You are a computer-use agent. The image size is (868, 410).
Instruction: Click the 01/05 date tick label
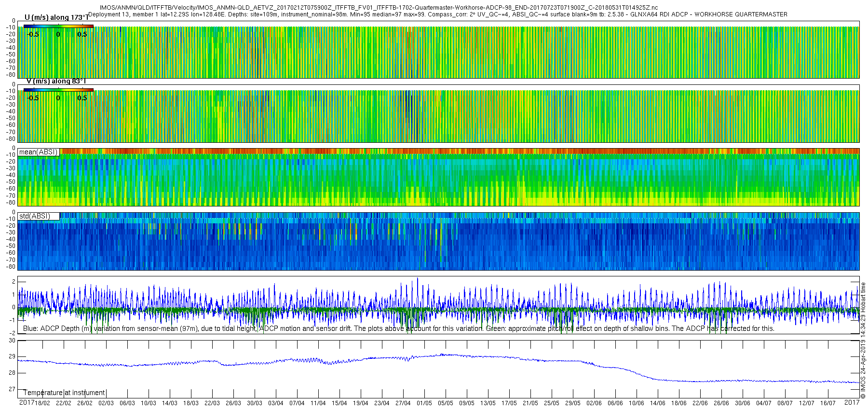click(424, 403)
